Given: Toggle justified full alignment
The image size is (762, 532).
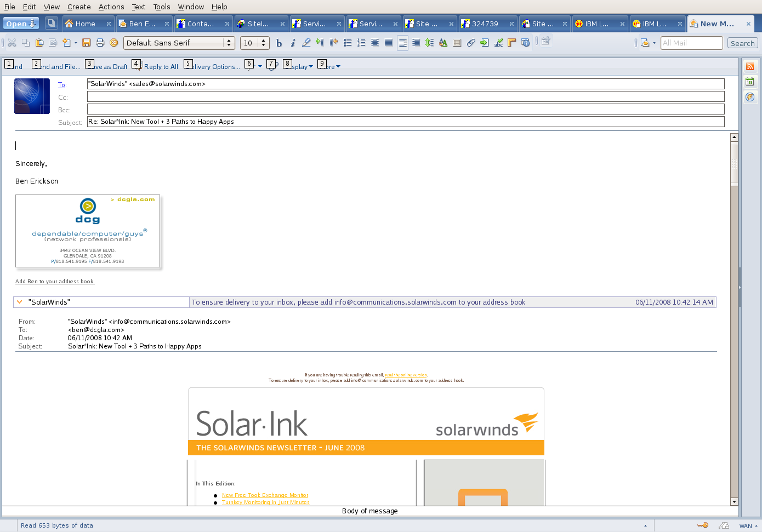Looking at the screenshot, I should pos(389,43).
